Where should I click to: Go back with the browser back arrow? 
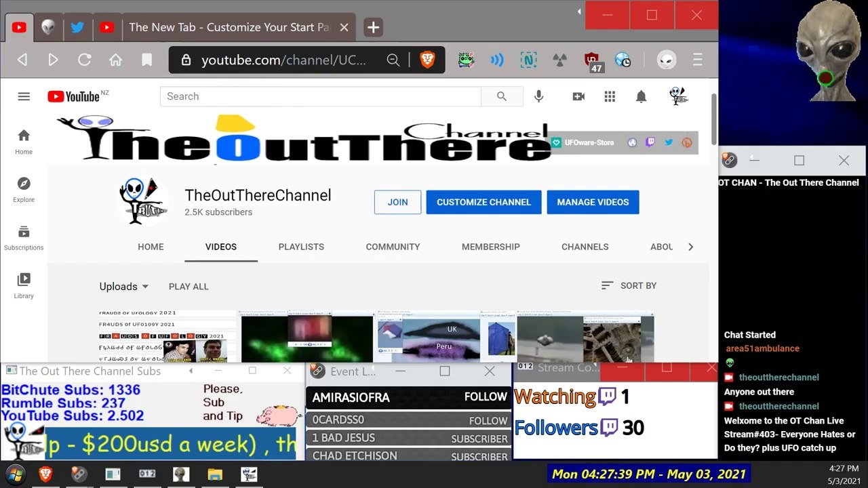[x=22, y=60]
